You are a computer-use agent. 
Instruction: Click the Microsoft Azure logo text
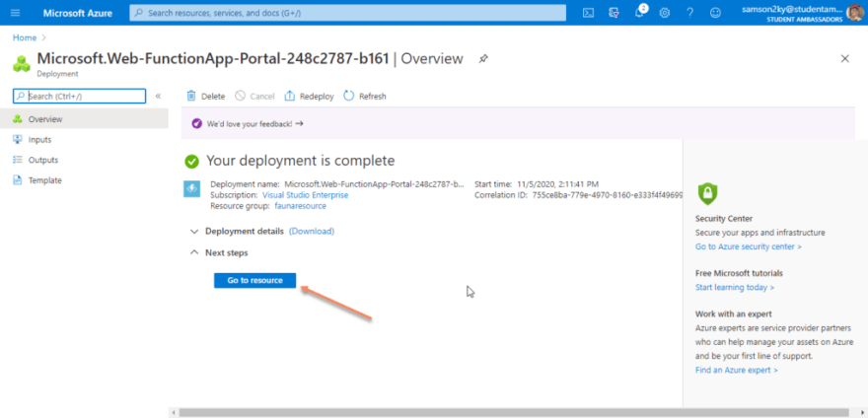[76, 13]
